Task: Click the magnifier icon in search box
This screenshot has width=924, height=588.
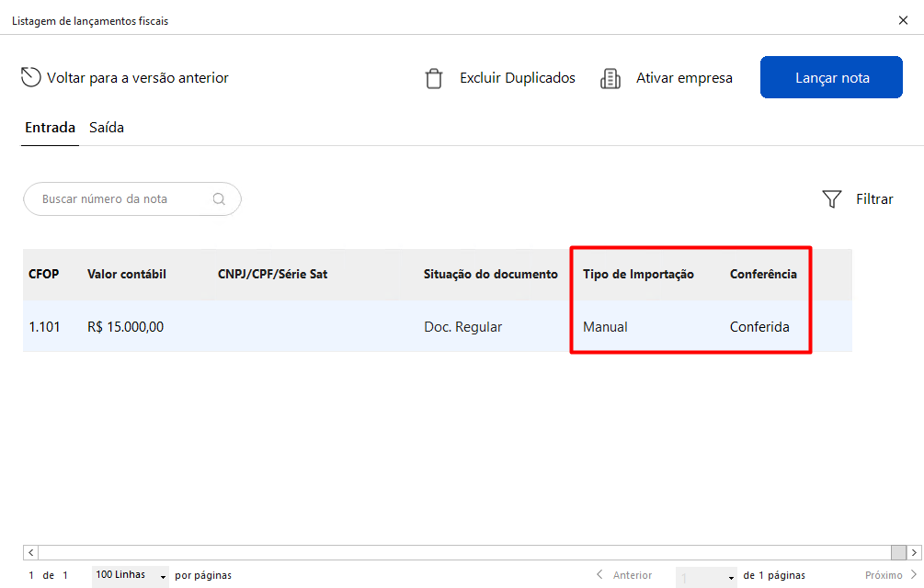Action: (x=219, y=199)
